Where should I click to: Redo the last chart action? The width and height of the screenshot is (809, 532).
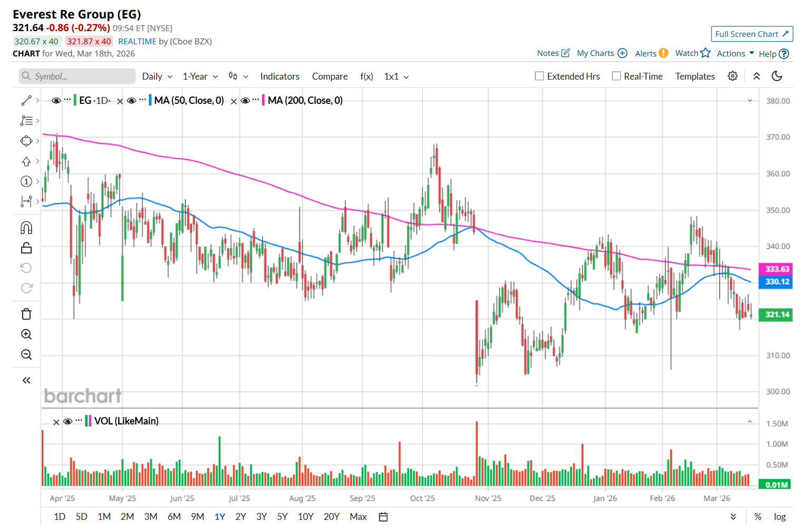[26, 288]
